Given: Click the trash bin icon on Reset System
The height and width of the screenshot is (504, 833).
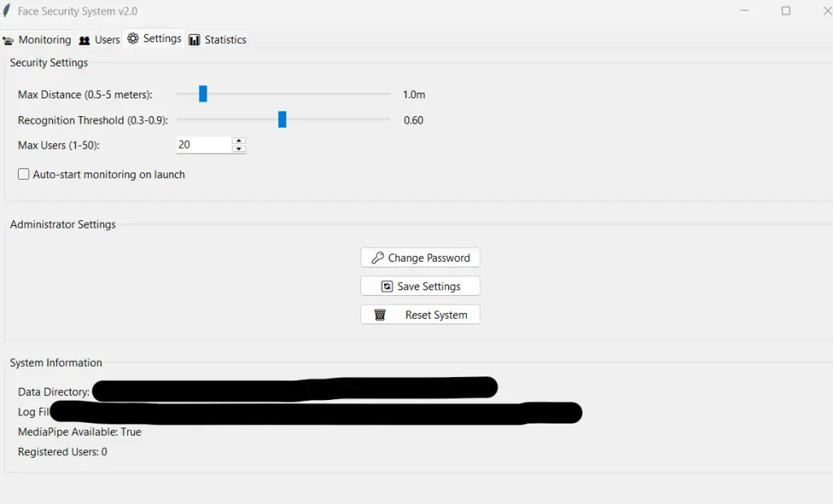Looking at the screenshot, I should coord(380,315).
